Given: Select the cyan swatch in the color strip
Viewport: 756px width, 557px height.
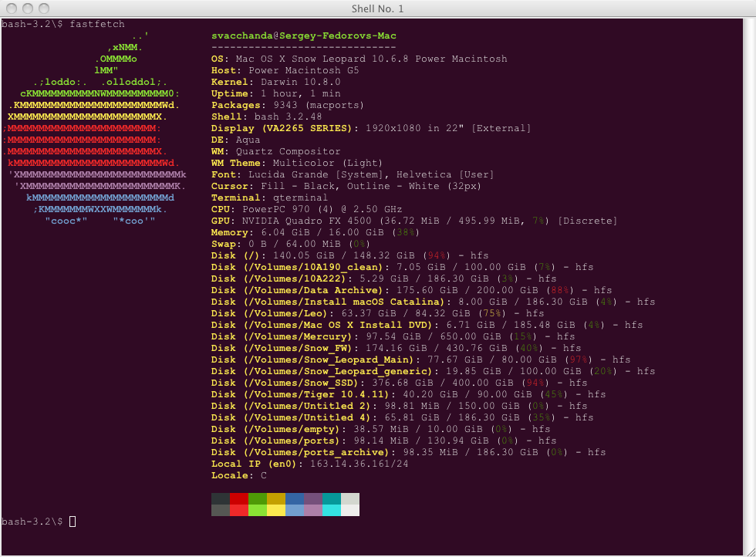Looking at the screenshot, I should click(x=332, y=503).
